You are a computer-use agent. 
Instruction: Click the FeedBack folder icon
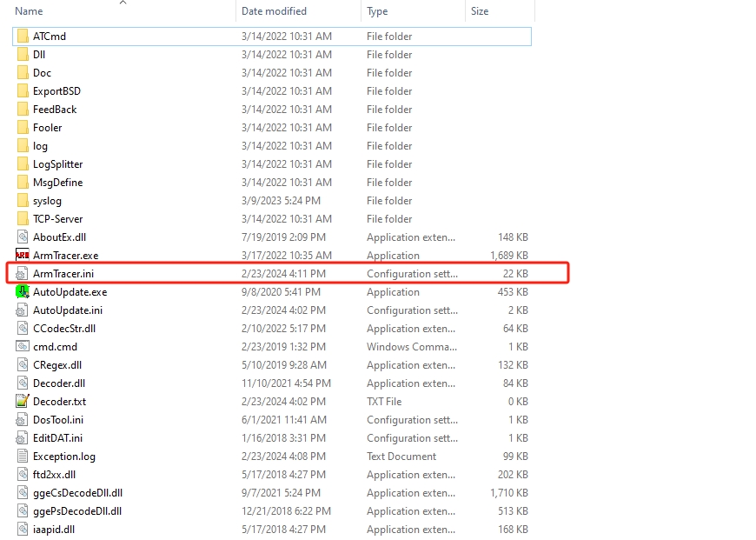pos(23,110)
